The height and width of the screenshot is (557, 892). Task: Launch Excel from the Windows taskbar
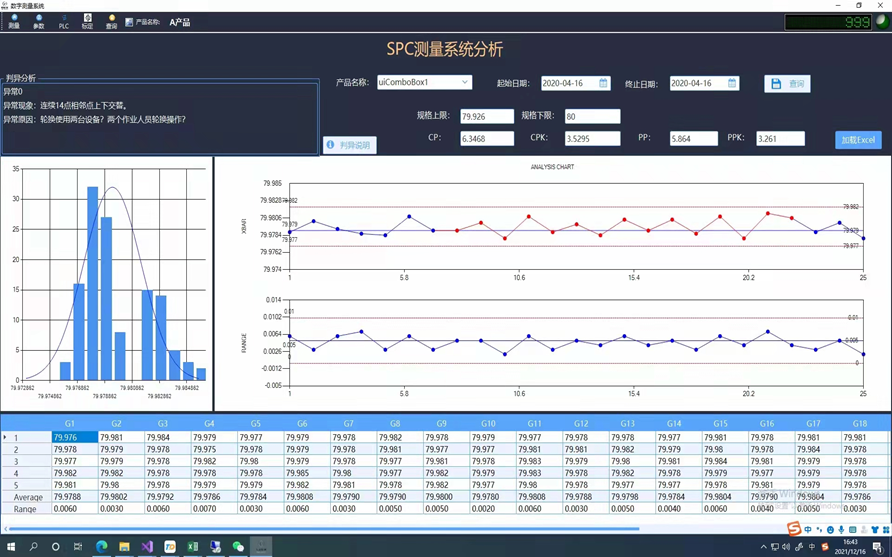(x=192, y=547)
